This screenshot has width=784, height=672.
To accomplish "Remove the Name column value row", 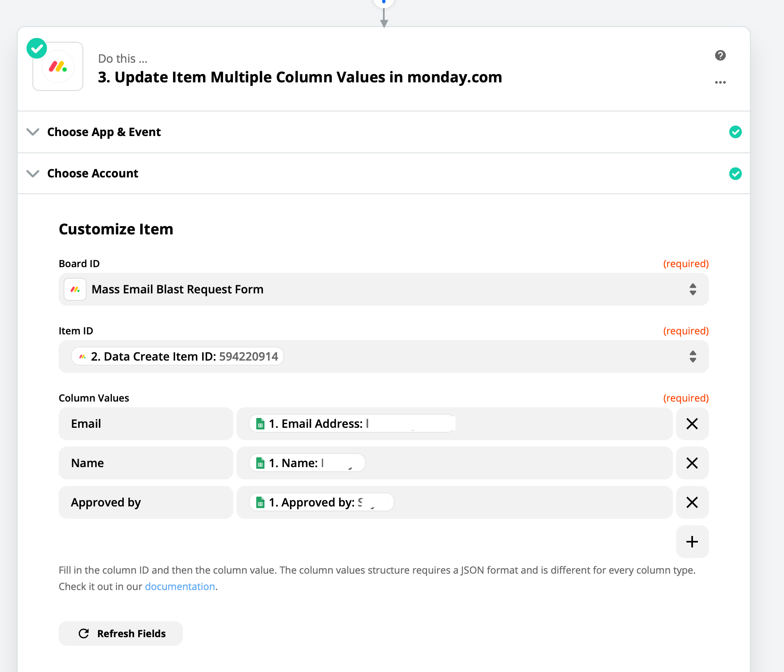I will 692,463.
